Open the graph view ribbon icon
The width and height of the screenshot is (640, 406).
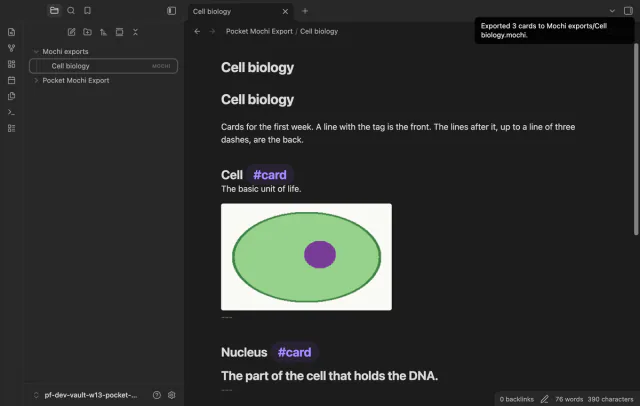tap(11, 48)
